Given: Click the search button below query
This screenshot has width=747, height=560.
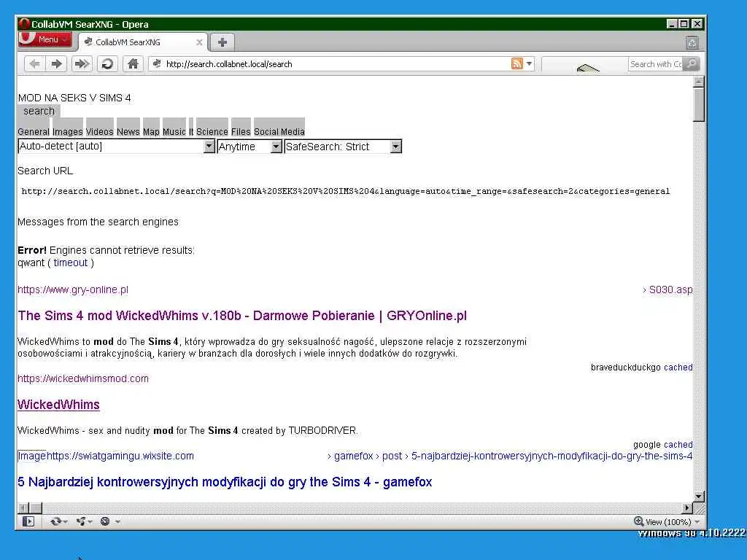Looking at the screenshot, I should click(39, 111).
